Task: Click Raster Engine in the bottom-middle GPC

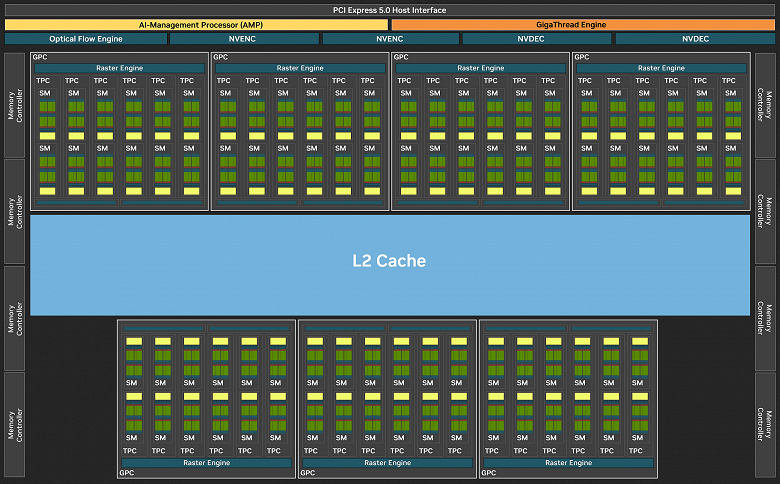Action: click(388, 463)
